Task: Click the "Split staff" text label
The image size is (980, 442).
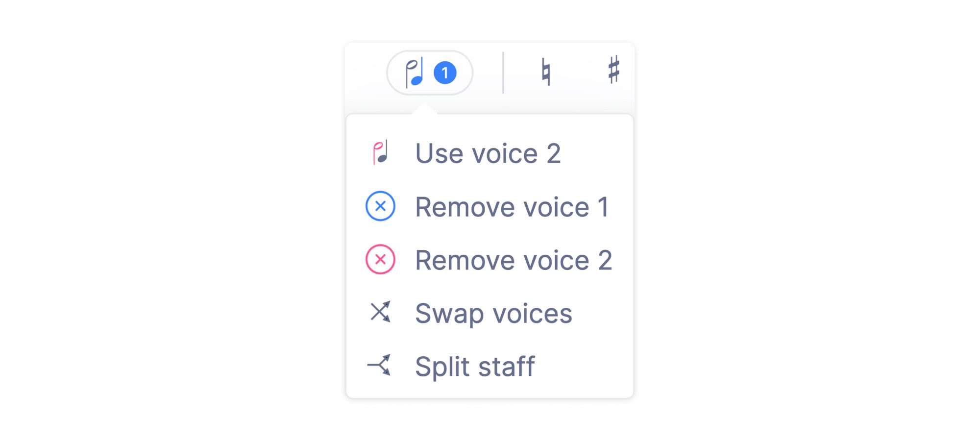Action: [475, 367]
